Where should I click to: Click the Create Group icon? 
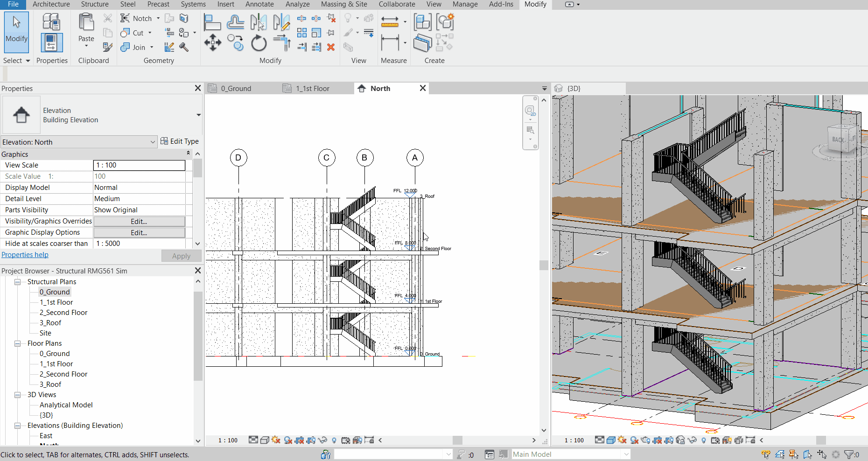coord(445,22)
